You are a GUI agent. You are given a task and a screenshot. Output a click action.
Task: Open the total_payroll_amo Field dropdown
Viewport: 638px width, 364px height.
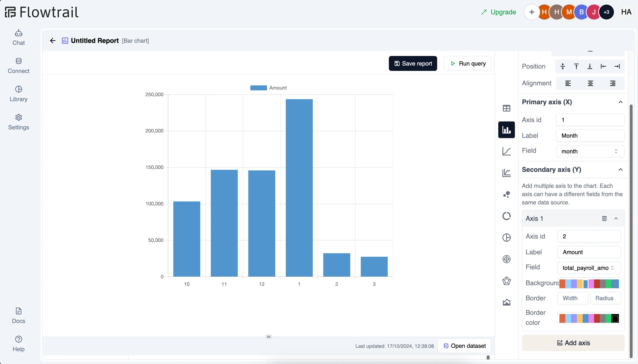pos(589,268)
